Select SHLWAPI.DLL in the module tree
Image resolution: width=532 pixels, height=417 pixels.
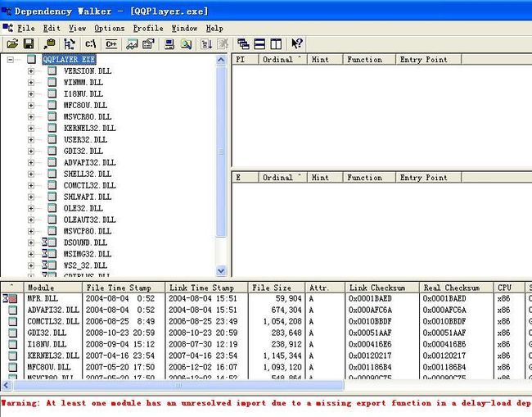coord(88,197)
